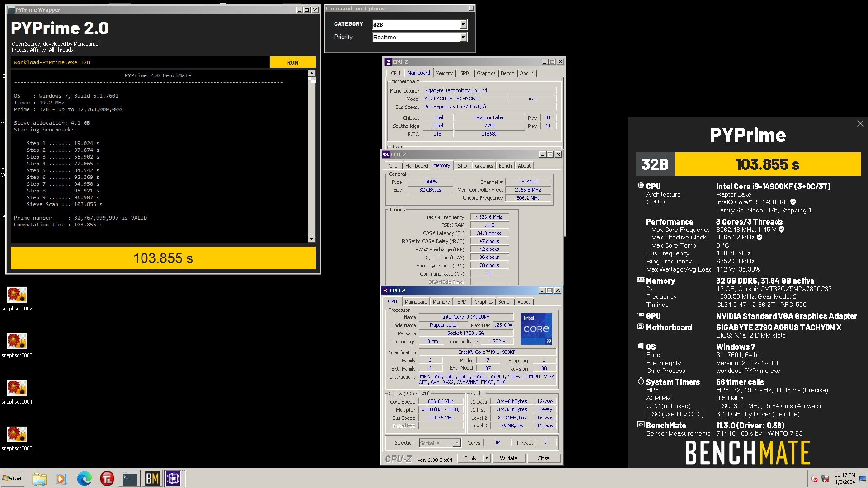Open the Priority dropdown showing Realtime
The image size is (868, 488).
[x=463, y=38]
